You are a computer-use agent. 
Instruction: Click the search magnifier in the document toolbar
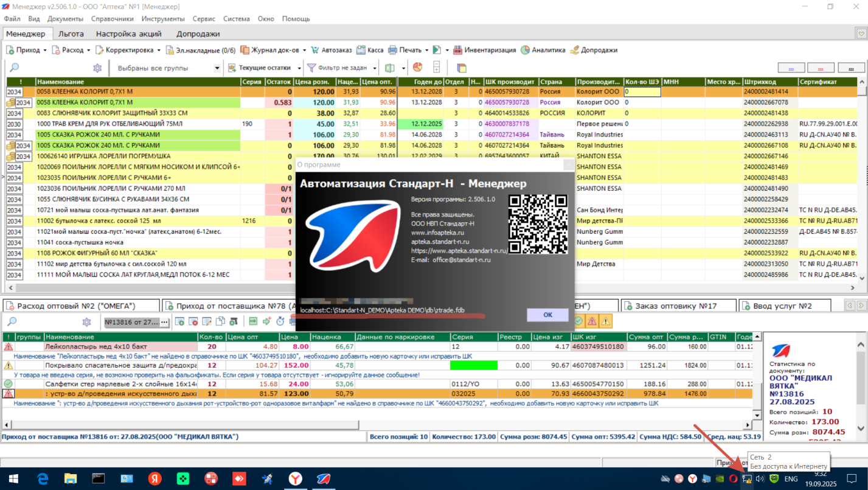[x=13, y=321]
